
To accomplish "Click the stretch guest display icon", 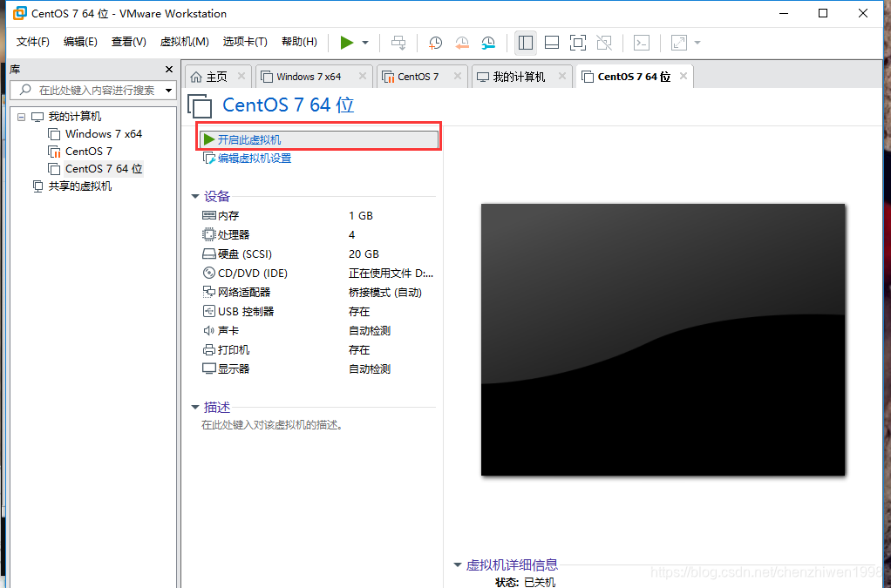I will tap(679, 43).
